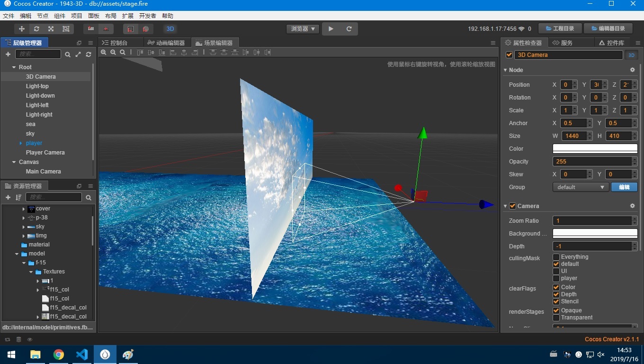Click the hierarchy search field

[38, 54]
